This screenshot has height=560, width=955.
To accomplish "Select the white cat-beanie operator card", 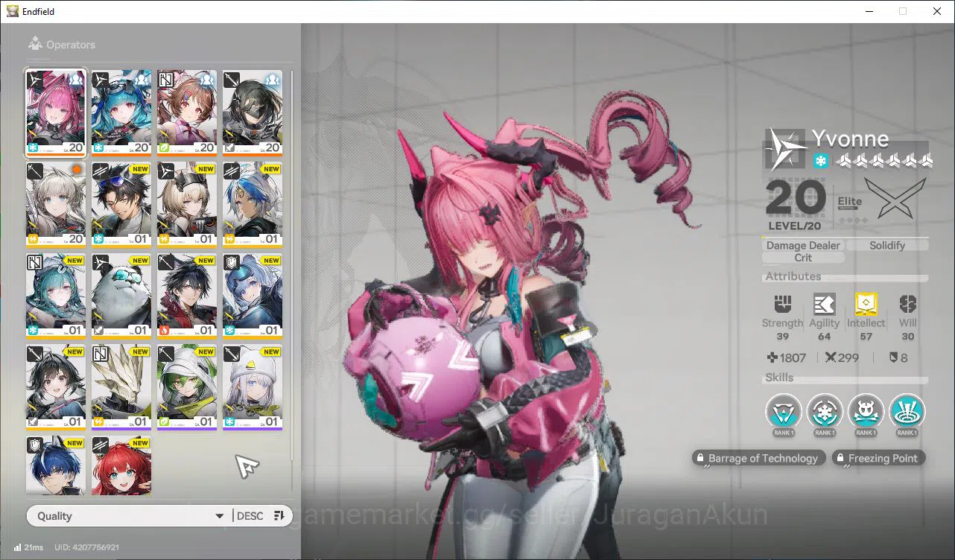I will 253,387.
